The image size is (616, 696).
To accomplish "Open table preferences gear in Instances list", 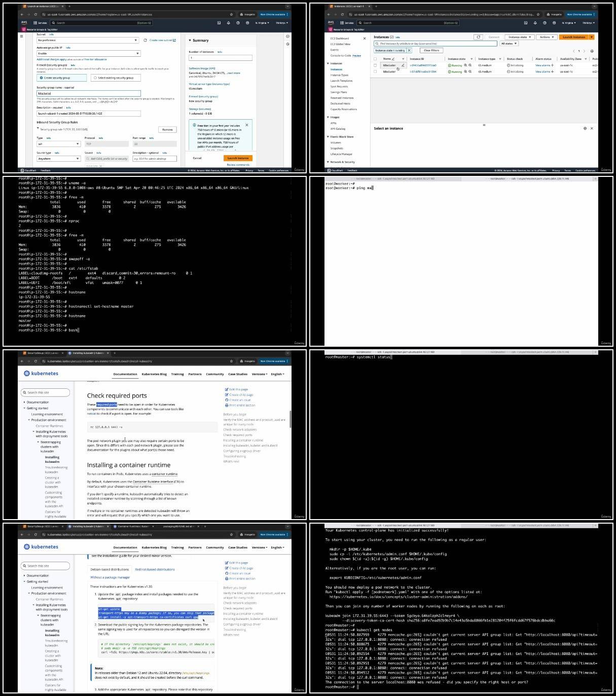I will click(592, 51).
